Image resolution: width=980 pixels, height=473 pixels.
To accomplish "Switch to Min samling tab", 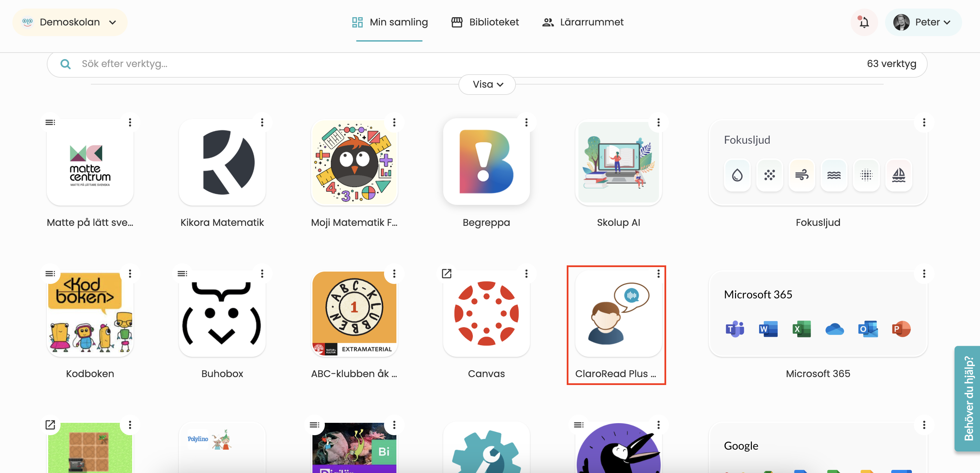I will [390, 22].
